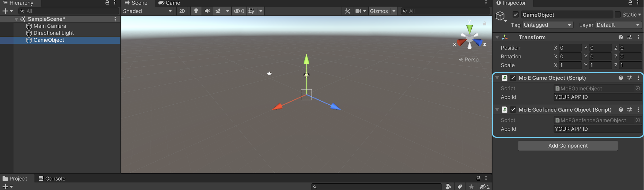Toggle scene lighting bulb icon
Image resolution: width=644 pixels, height=190 pixels.
click(196, 11)
